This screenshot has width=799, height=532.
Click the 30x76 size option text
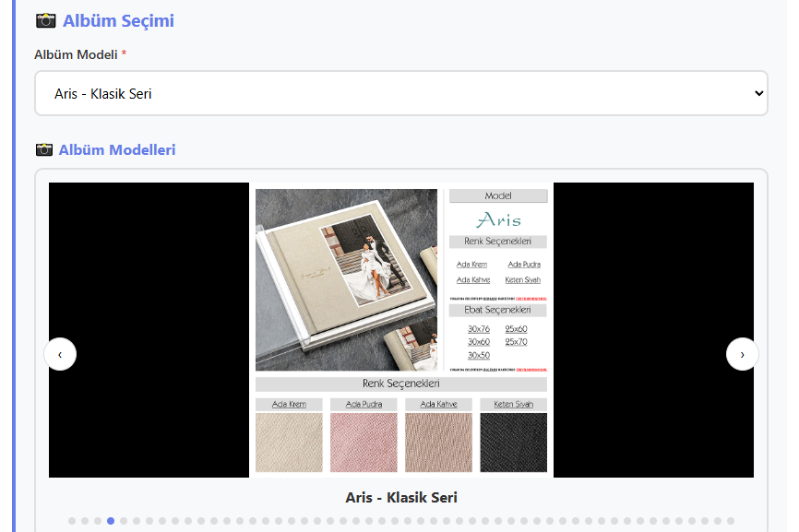tap(479, 329)
